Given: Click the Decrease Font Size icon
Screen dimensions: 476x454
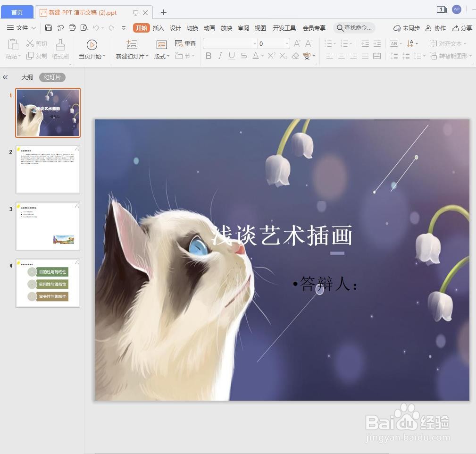Looking at the screenshot, I should 309,43.
